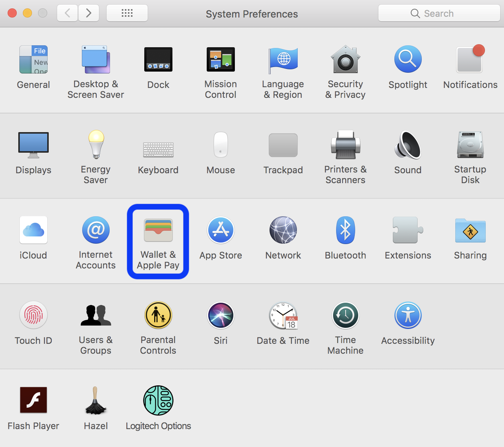The height and width of the screenshot is (447, 504).
Task: Open the Sharing folder icon
Action: (x=470, y=230)
